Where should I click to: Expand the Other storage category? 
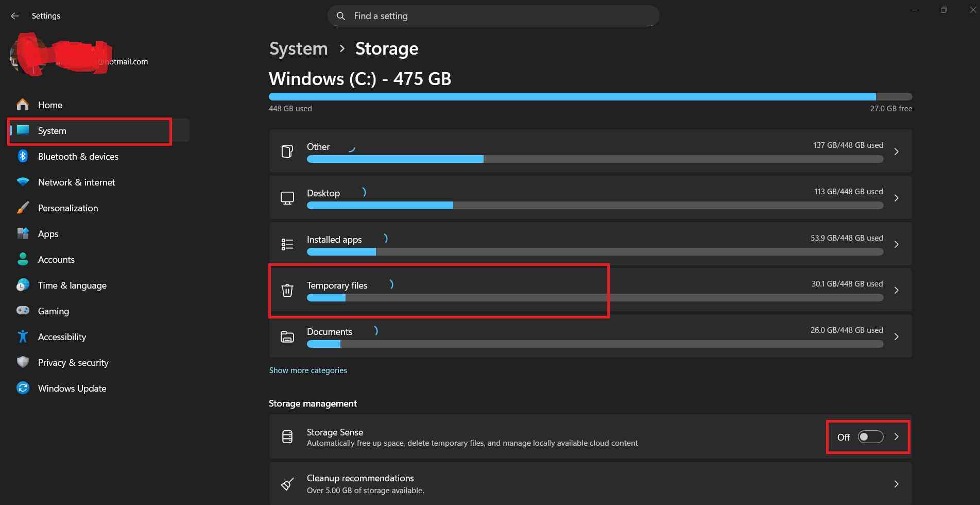point(896,151)
